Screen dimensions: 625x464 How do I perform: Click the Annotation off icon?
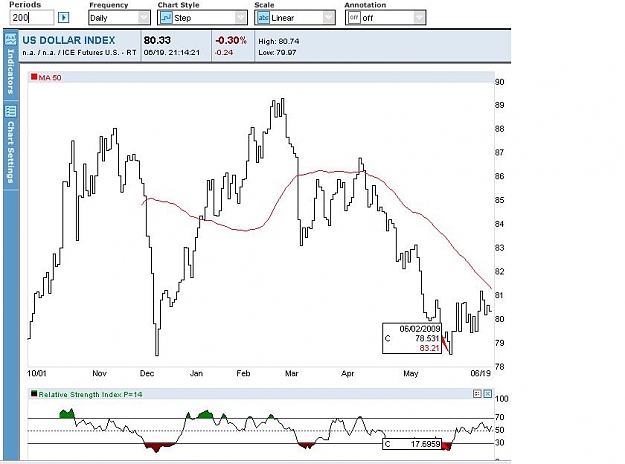354,18
